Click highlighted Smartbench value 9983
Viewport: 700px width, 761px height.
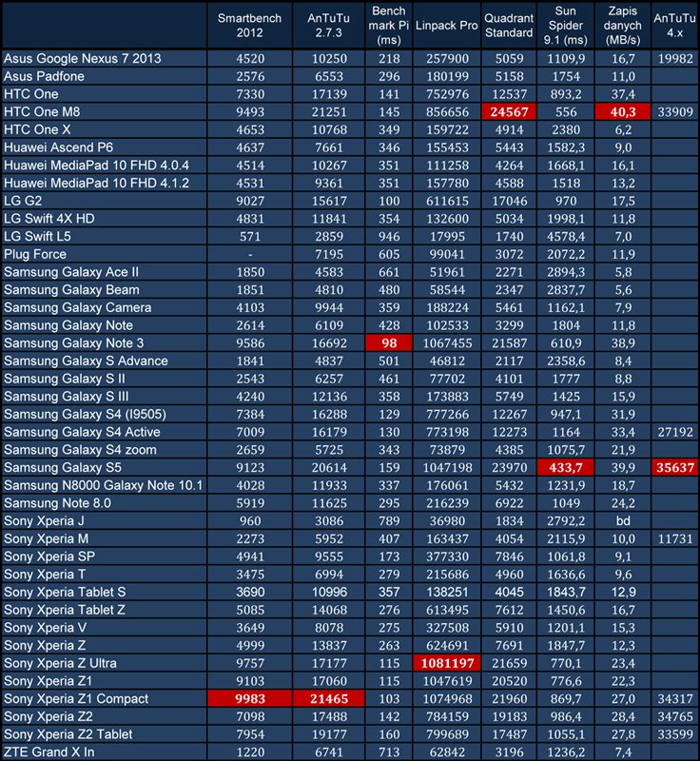pos(250,699)
